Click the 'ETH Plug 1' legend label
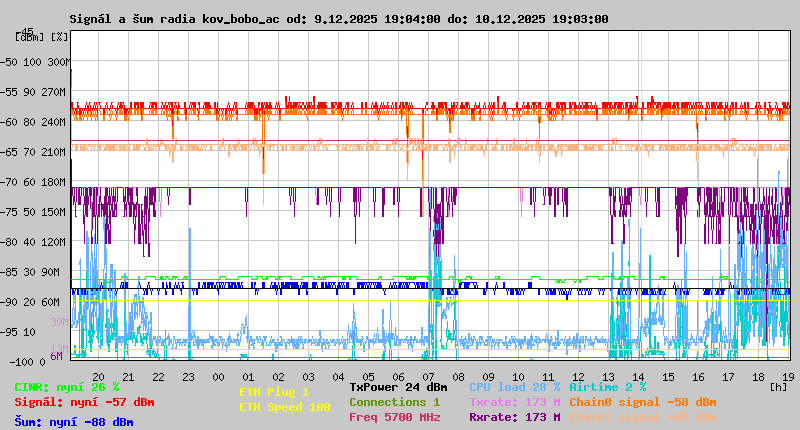This screenshot has height=430, width=800. [x=274, y=392]
